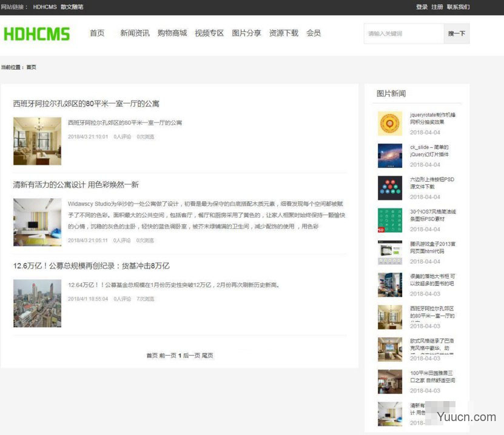
Task: Open 资源下载 page
Action: (283, 33)
